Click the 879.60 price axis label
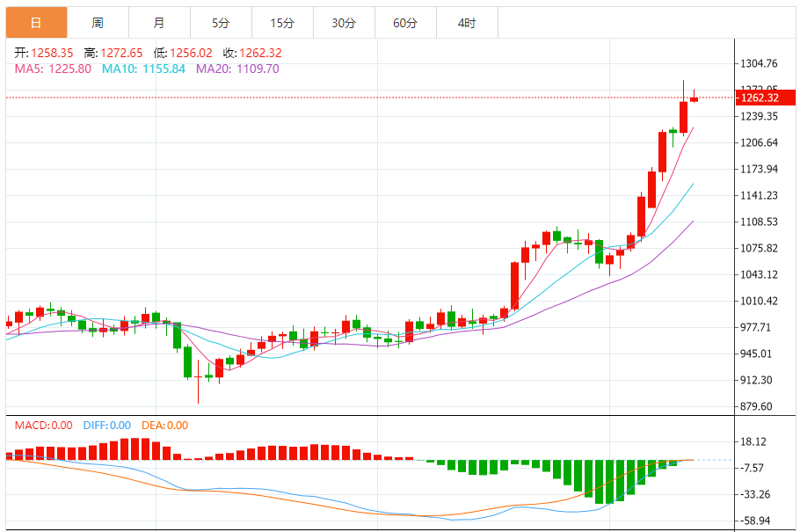800x532 pixels. click(756, 407)
